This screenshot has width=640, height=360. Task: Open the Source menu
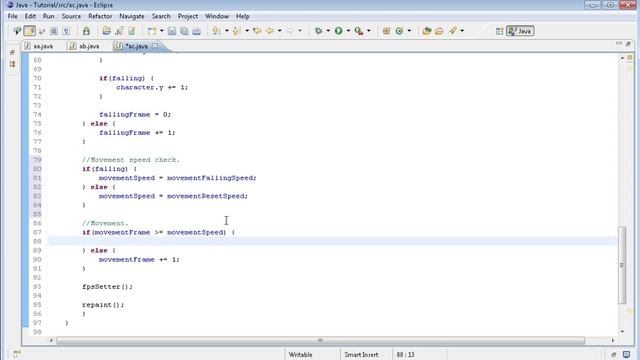(71, 16)
